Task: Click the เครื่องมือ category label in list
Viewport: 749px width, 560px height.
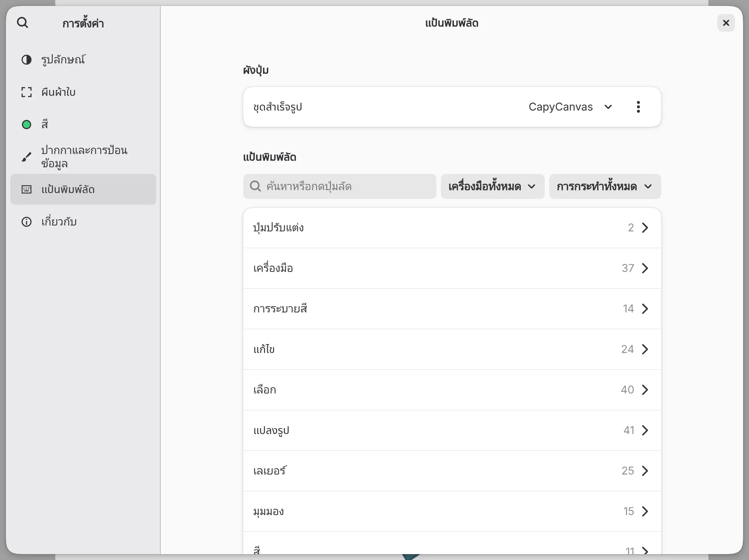Action: pyautogui.click(x=273, y=268)
